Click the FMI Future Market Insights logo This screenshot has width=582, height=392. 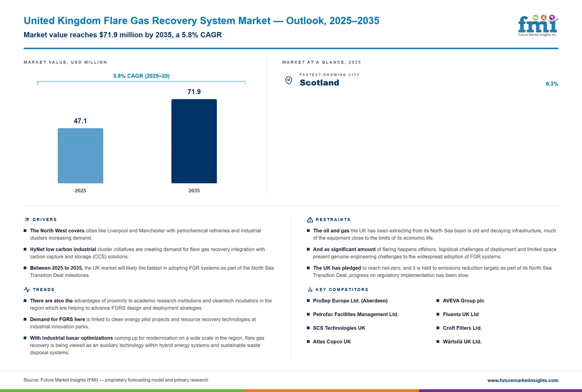tap(538, 25)
